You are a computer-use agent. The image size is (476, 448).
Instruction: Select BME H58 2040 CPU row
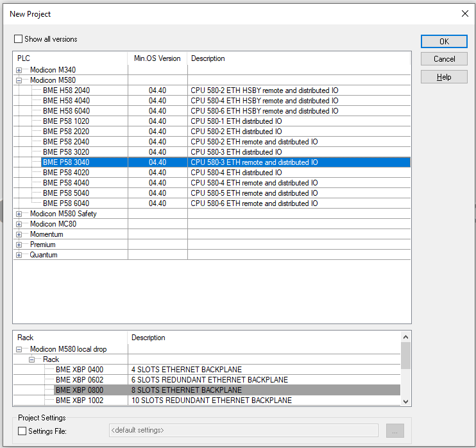click(66, 90)
